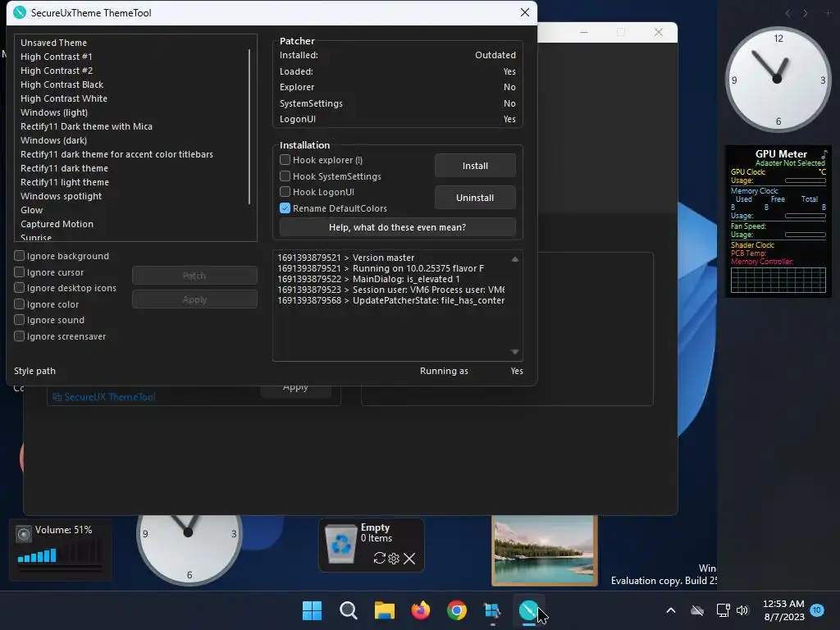Viewport: 840px width, 630px height.
Task: Close the Recycle Bin gadget
Action: tap(409, 559)
